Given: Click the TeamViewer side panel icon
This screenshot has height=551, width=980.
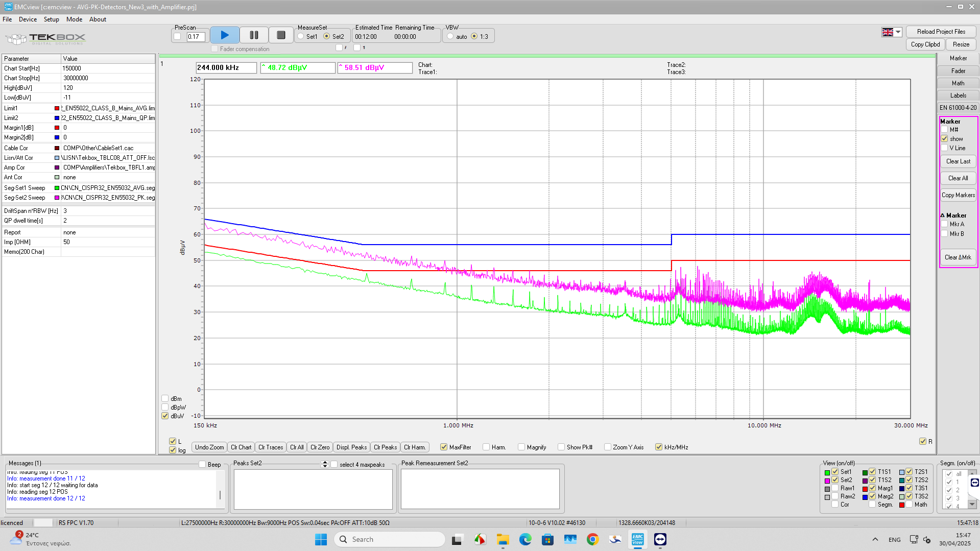Looking at the screenshot, I should (x=974, y=483).
